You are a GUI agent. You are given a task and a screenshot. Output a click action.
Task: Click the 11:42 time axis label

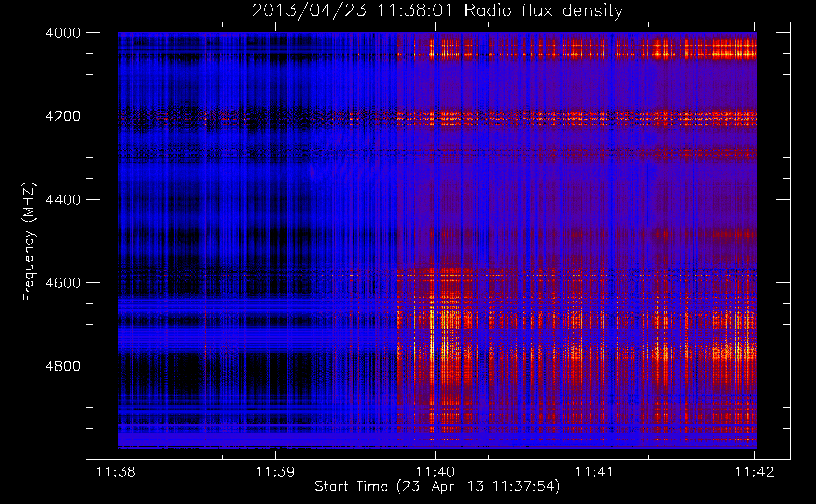pos(754,472)
